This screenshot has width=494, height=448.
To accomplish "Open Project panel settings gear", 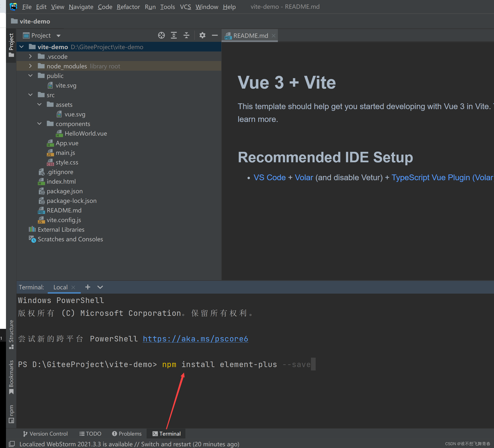I will [x=202, y=35].
